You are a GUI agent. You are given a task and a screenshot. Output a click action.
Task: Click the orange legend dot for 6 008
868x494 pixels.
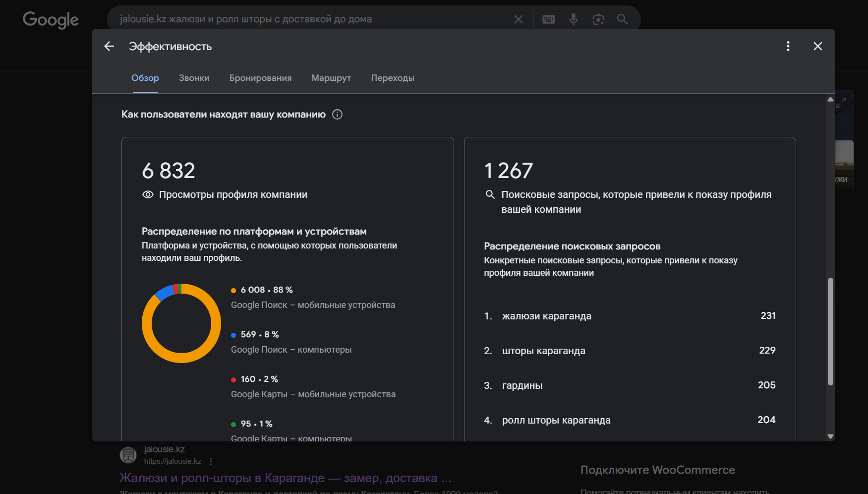pyautogui.click(x=233, y=291)
